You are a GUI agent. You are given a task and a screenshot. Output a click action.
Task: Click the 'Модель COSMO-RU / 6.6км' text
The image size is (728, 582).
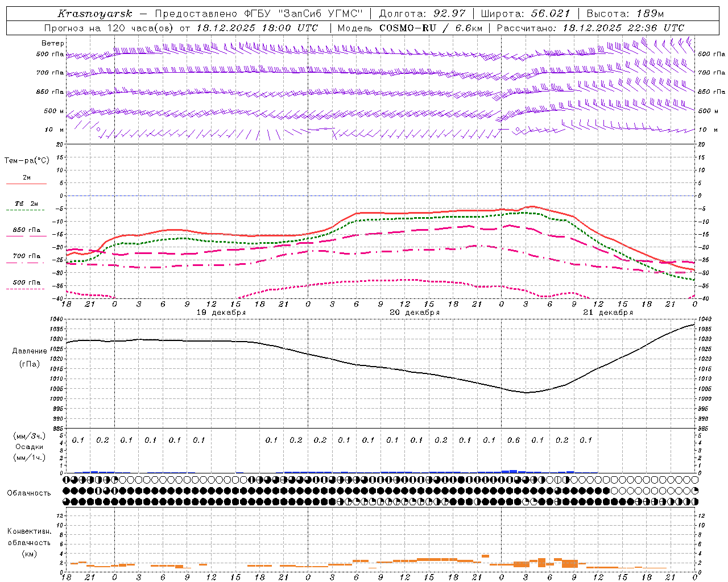(x=410, y=28)
